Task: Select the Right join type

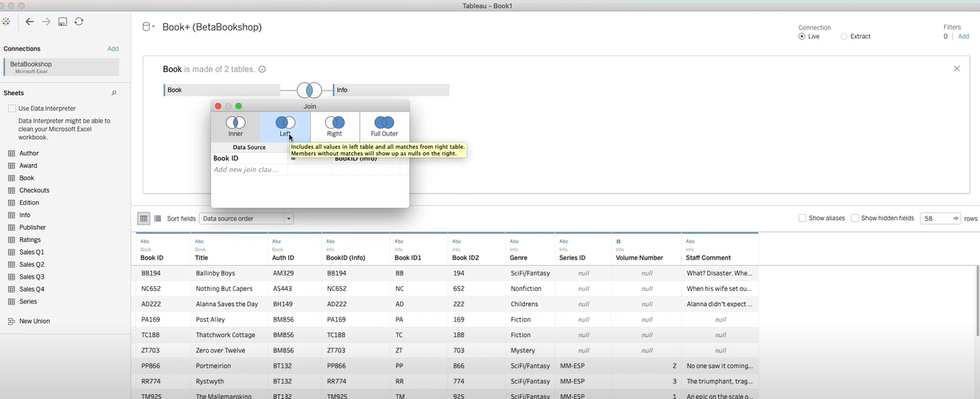Action: pos(335,127)
